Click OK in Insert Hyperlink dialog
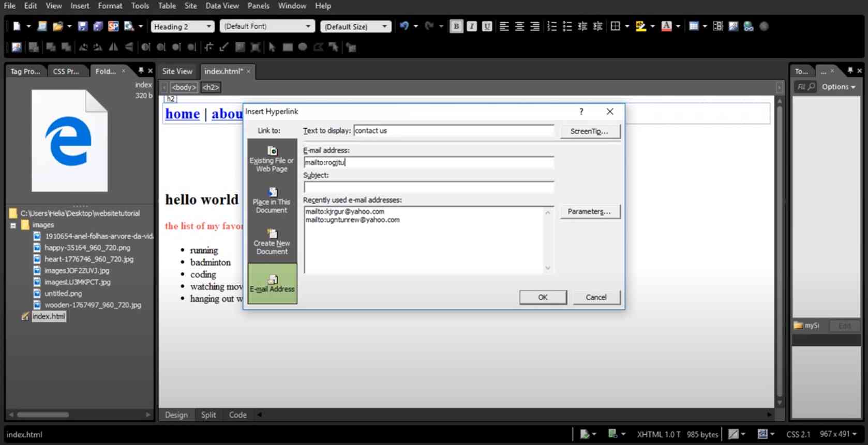 point(543,297)
